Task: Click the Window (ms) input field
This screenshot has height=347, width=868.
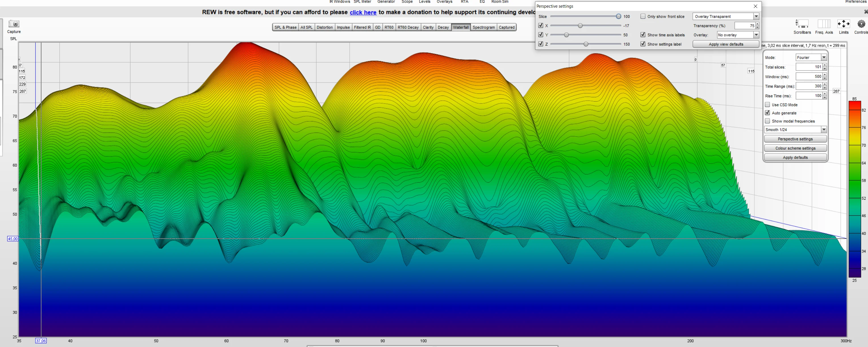Action: (809, 77)
